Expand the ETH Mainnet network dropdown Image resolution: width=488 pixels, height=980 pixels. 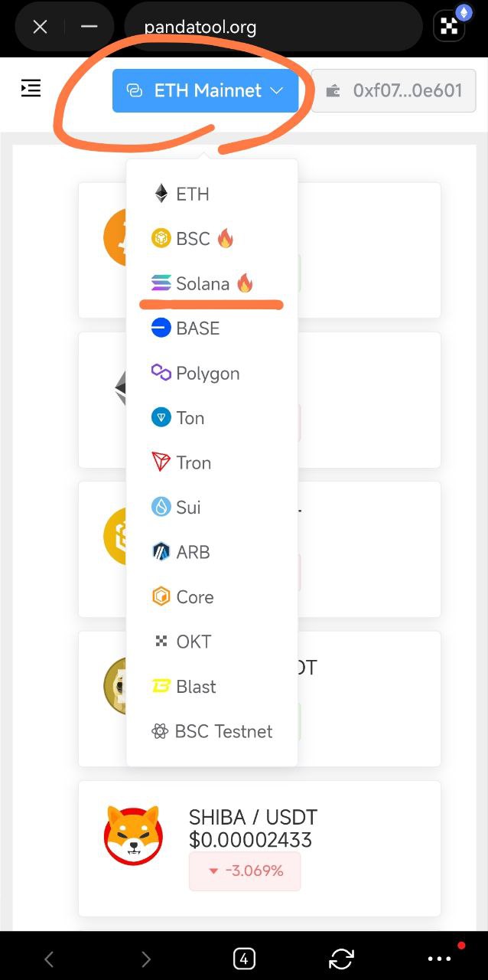point(205,90)
